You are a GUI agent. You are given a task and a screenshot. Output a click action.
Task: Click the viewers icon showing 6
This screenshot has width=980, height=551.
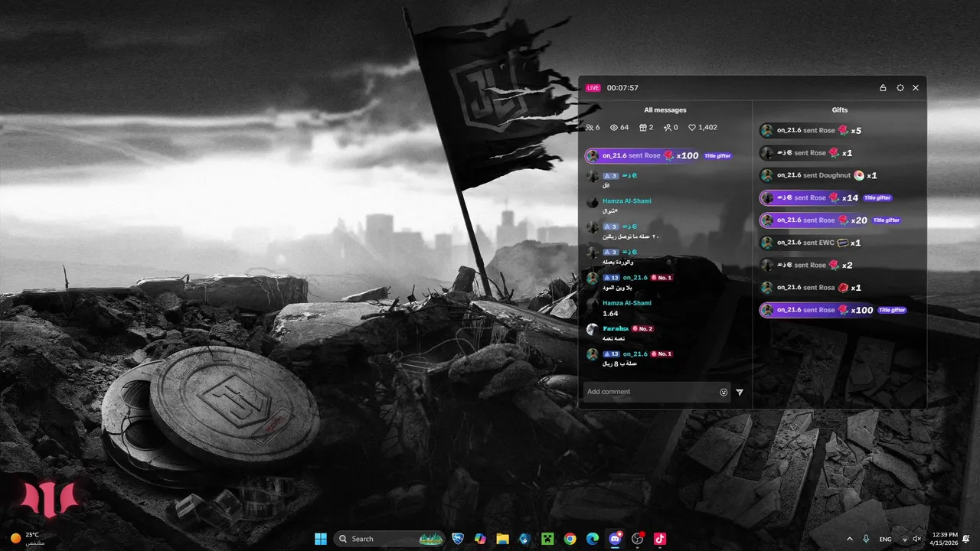click(x=590, y=128)
